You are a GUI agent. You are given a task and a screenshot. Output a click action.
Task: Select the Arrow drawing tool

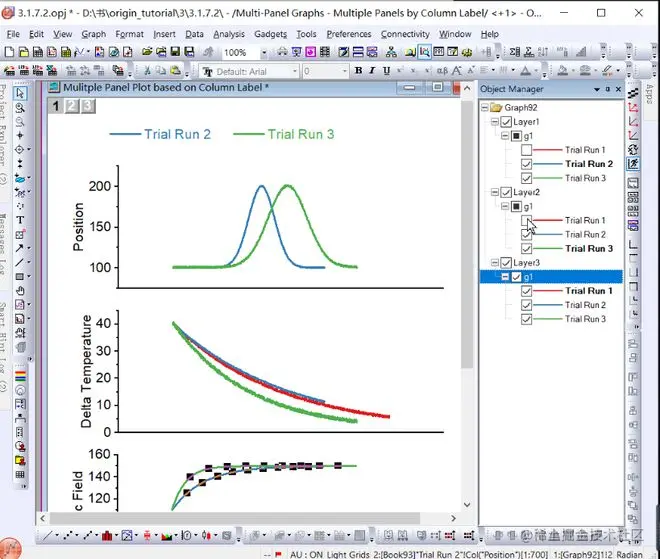tap(19, 248)
